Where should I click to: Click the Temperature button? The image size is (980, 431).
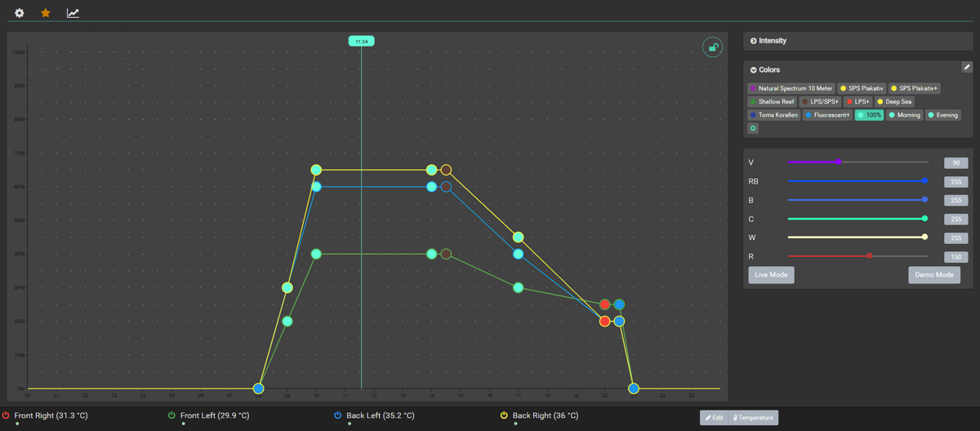[x=752, y=418]
